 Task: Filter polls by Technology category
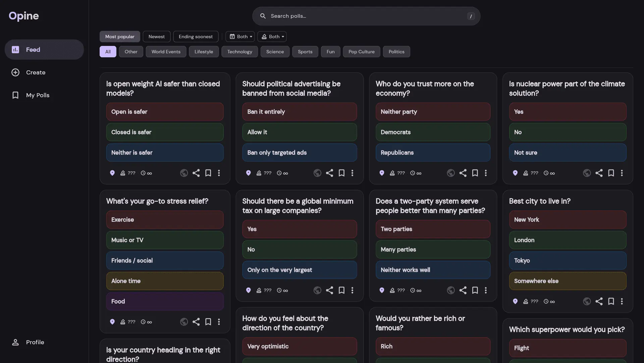[239, 52]
